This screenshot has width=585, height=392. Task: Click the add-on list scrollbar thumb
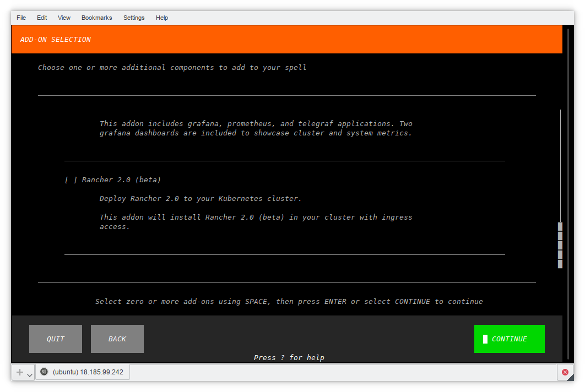[560, 245]
